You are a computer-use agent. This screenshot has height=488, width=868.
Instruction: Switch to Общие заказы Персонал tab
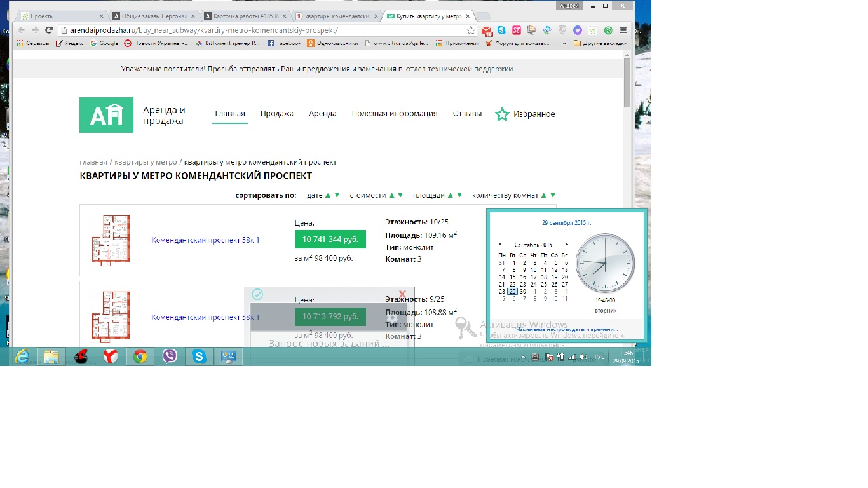(154, 16)
